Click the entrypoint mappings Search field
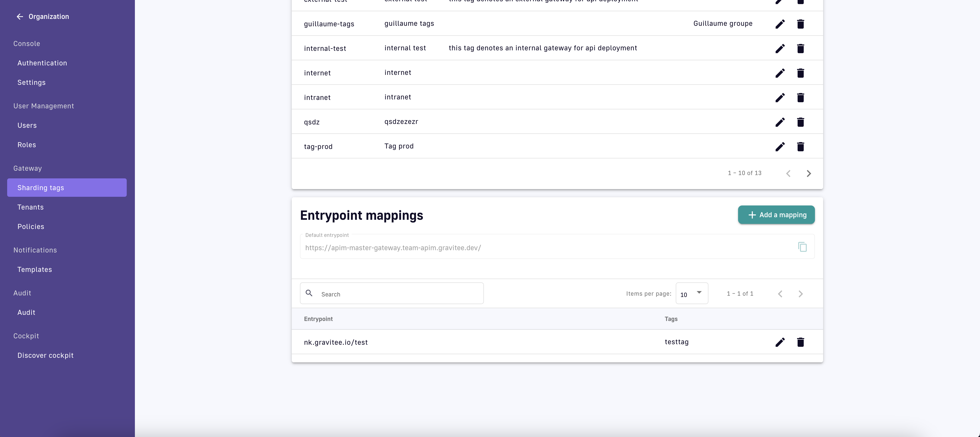Image resolution: width=980 pixels, height=437 pixels. (x=400, y=294)
